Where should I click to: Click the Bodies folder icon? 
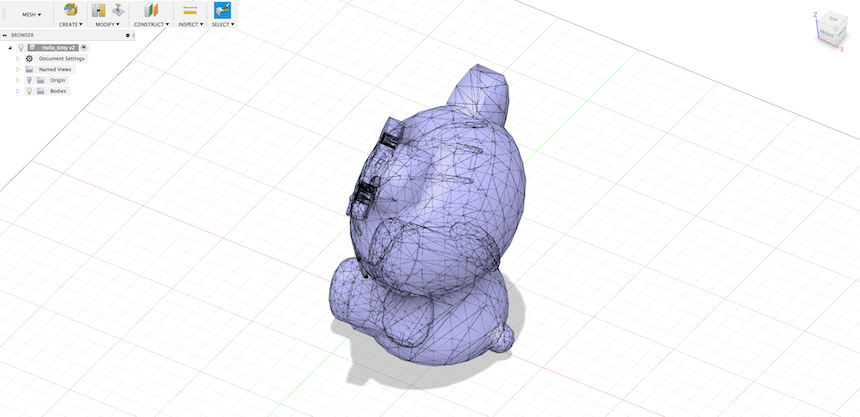tap(41, 91)
